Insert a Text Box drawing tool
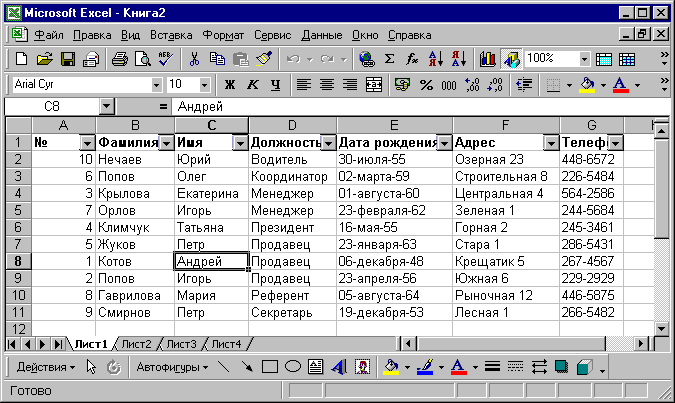The height and width of the screenshot is (403, 675). (x=316, y=367)
